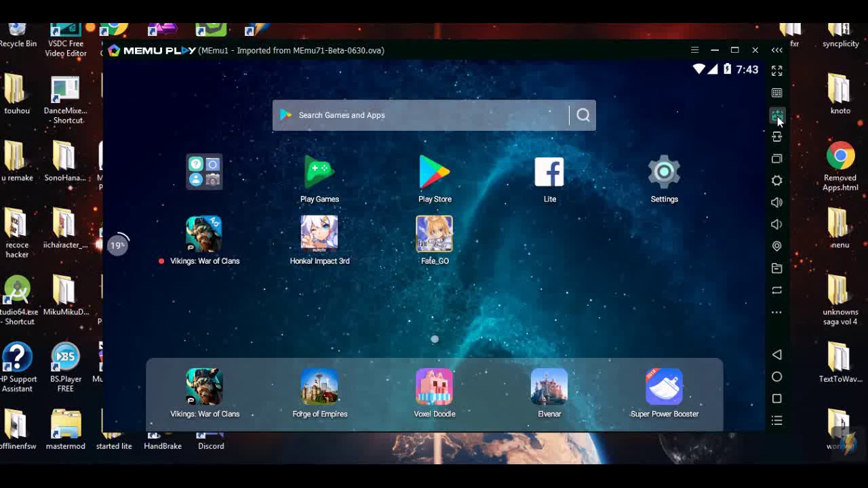Select the studio64.exe shortcut
This screenshot has height=488, width=868.
pyautogui.click(x=18, y=300)
